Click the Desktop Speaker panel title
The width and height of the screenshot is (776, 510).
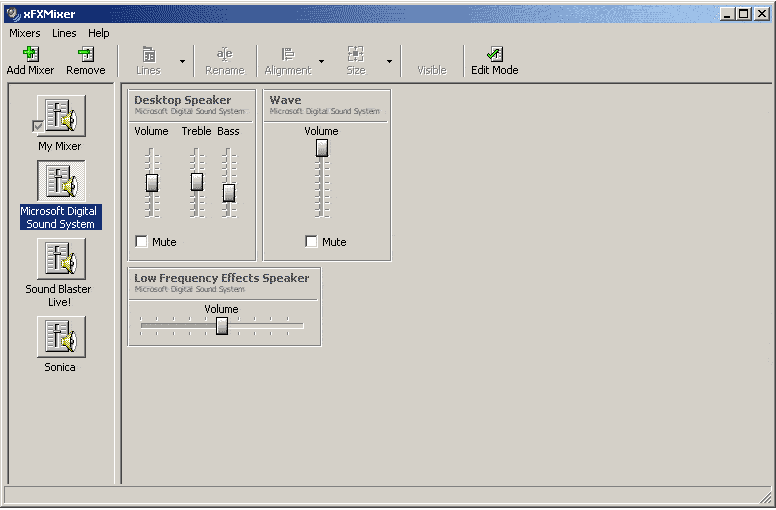(183, 100)
